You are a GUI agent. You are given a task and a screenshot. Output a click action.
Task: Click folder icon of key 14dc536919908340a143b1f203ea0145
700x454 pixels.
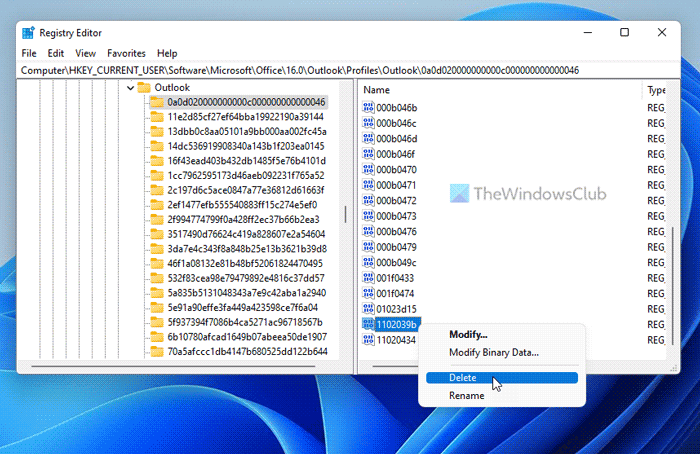(x=157, y=146)
